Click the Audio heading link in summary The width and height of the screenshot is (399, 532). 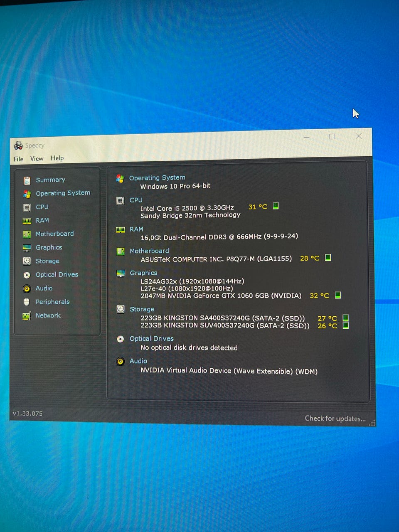coord(138,361)
